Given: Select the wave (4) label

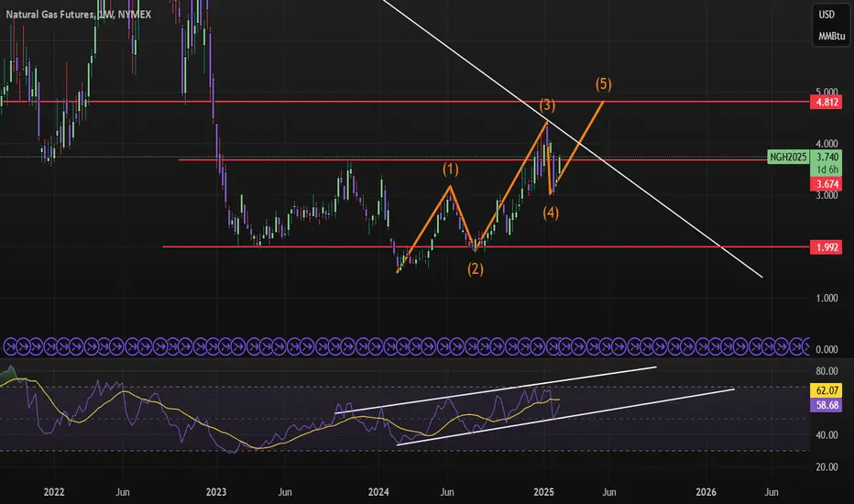Looking at the screenshot, I should pyautogui.click(x=551, y=213).
